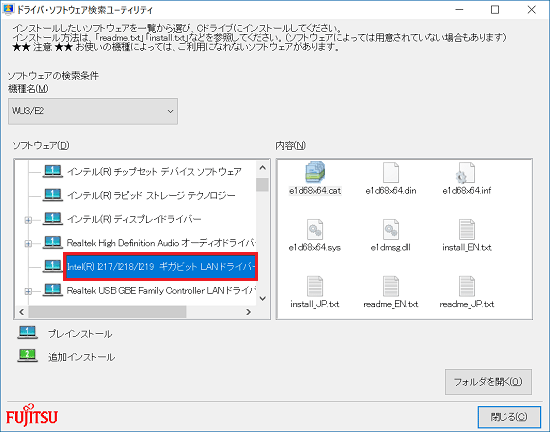Open the e1d68x64.cat file icon
This screenshot has height=432, width=550.
[315, 172]
